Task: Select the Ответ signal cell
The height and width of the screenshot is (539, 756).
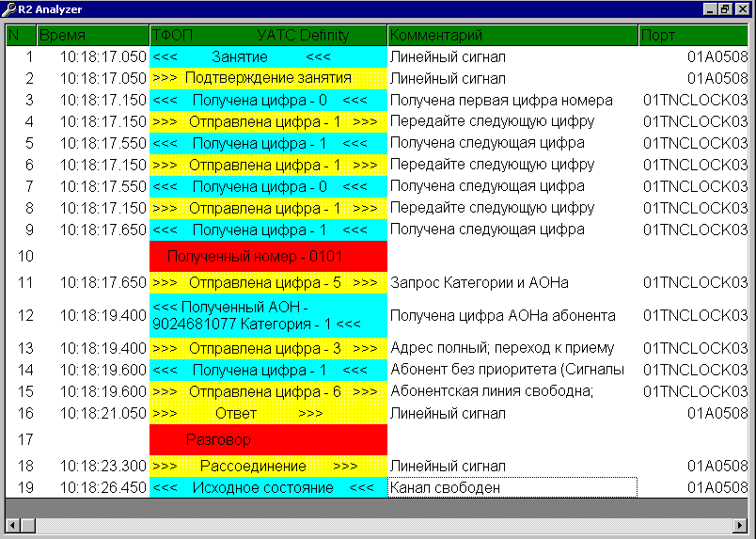Action: pyautogui.click(x=269, y=414)
